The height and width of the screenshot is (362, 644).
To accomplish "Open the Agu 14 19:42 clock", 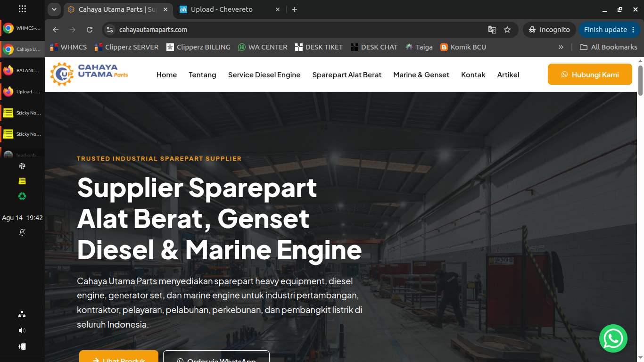I will tap(22, 218).
